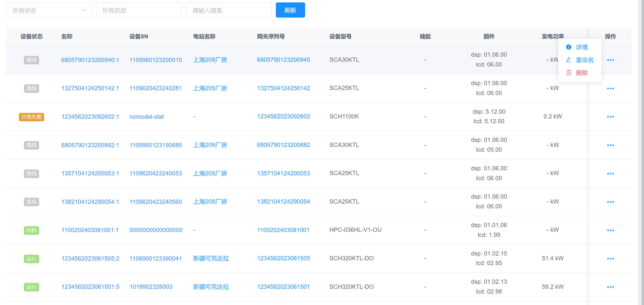Screen dimensions: 644x305
Task: Click device SN 1018902326003
Action: pyautogui.click(x=151, y=287)
